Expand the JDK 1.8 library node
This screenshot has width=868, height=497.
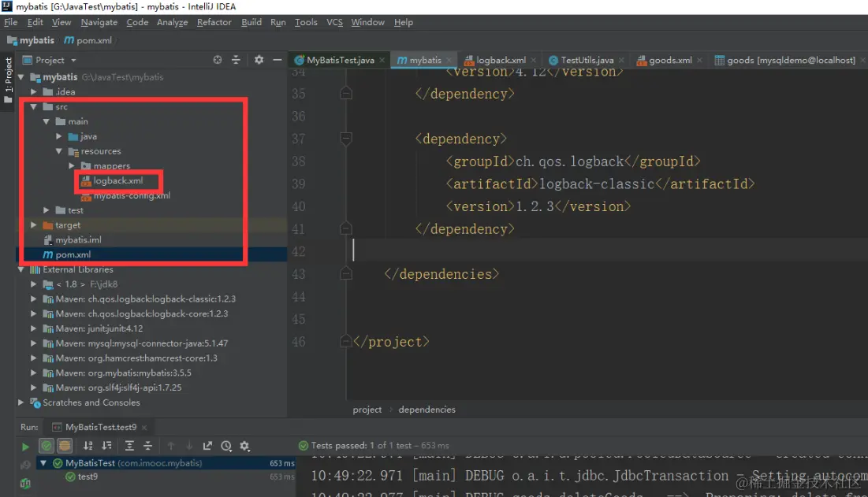pos(34,284)
